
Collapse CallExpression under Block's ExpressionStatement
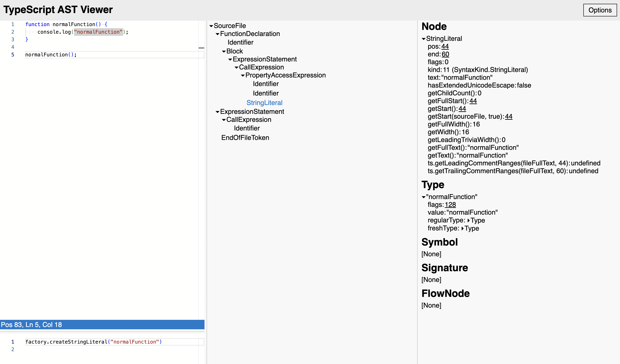point(237,68)
